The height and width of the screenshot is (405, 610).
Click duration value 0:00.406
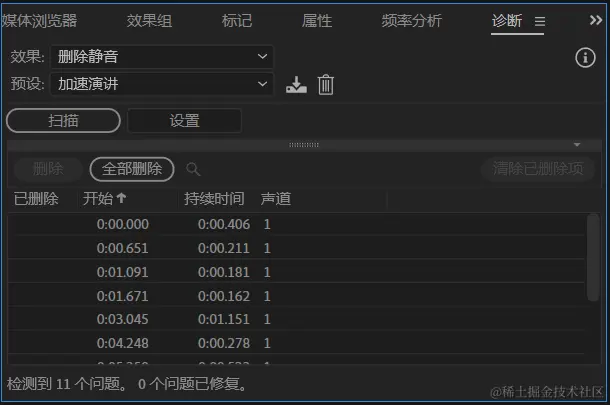[224, 224]
